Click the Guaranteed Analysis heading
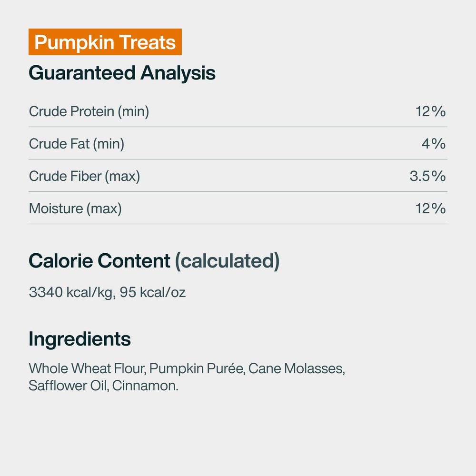 [122, 73]
